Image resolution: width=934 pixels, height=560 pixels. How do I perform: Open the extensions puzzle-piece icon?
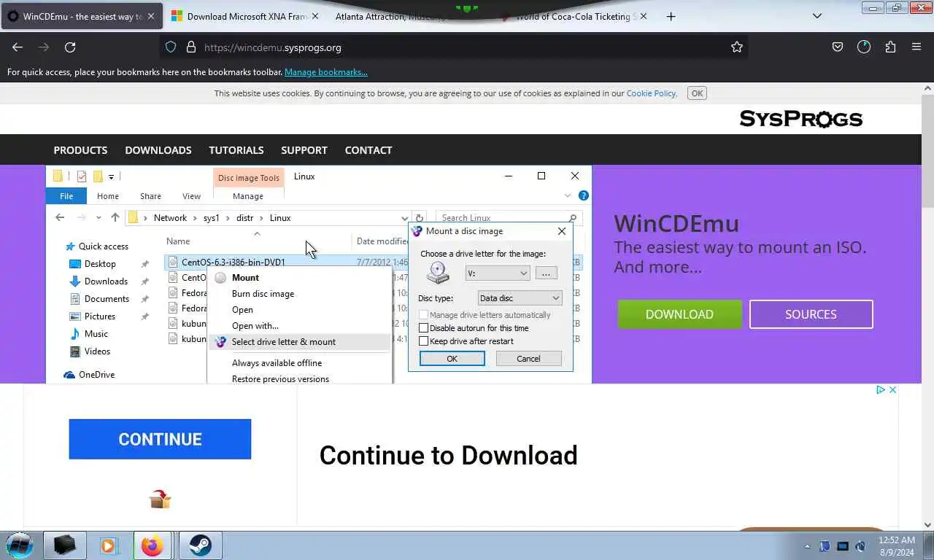coord(890,47)
